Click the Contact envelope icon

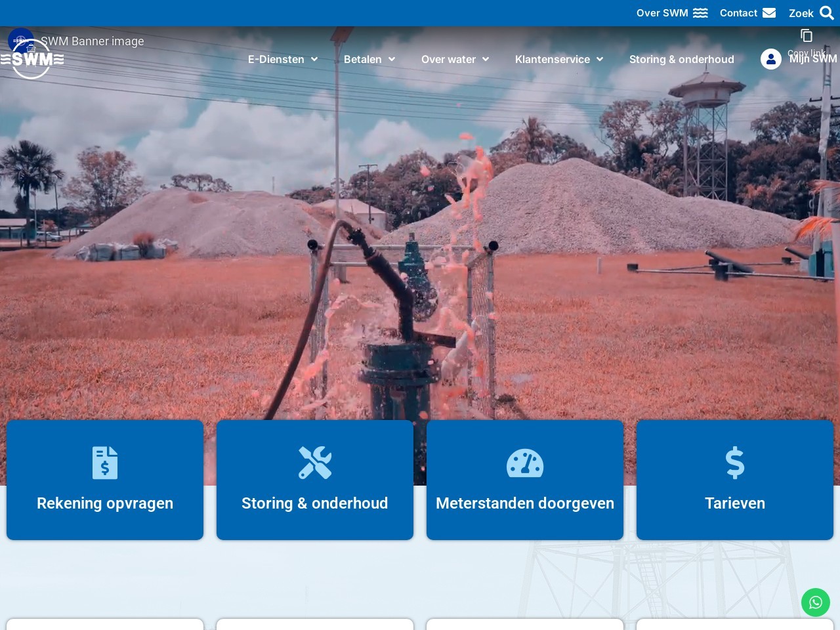[x=769, y=13]
